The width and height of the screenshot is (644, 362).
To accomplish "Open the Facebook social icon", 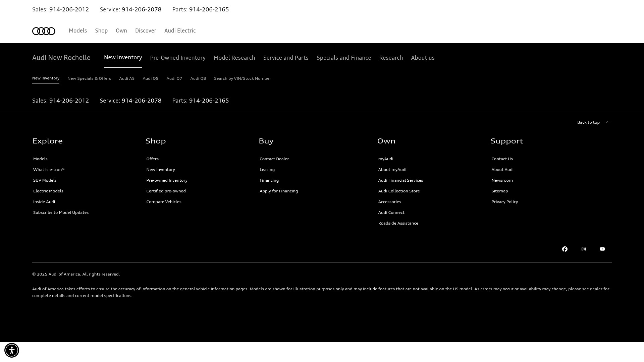I will 565,249.
